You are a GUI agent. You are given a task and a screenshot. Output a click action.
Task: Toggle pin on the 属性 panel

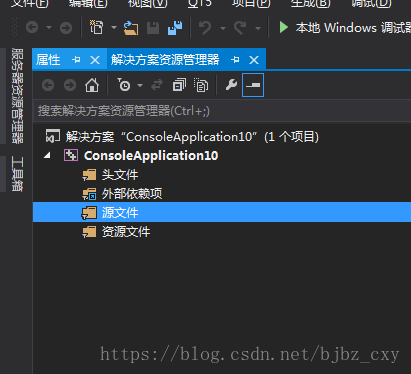(x=76, y=60)
